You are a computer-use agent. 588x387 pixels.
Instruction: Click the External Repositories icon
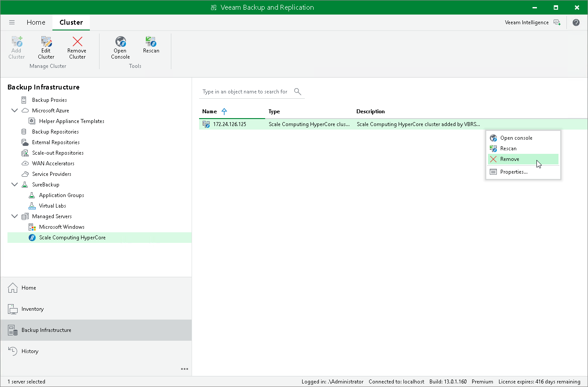[25, 142]
